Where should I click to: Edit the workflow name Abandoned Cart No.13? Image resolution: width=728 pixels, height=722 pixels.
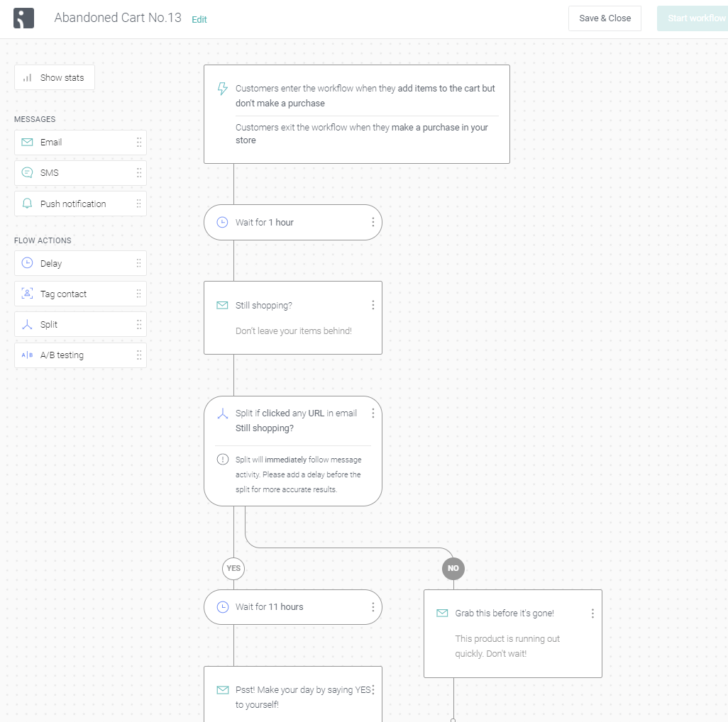coord(199,19)
